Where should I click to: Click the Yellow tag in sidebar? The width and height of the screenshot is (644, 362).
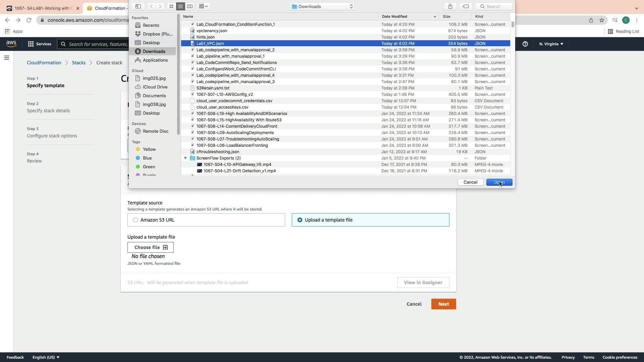coord(149,149)
